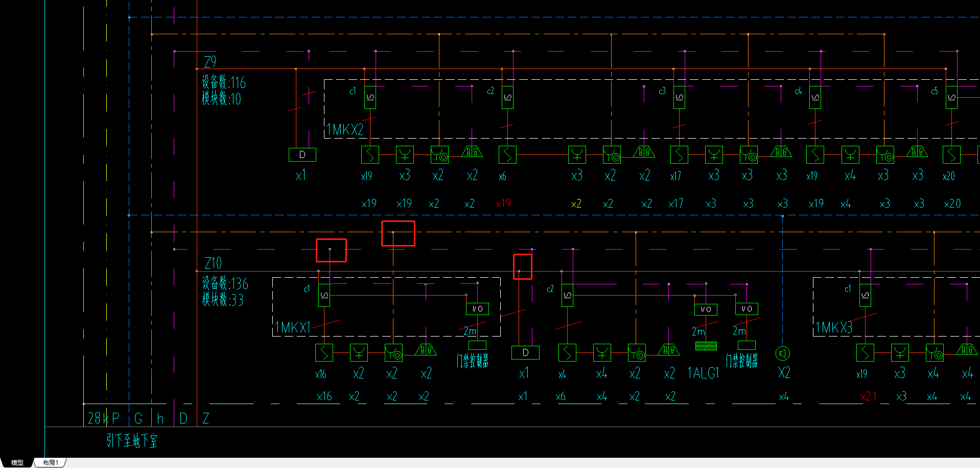The width and height of the screenshot is (980, 468).
Task: Select the SI module labeled c3 on Z9
Action: click(679, 97)
